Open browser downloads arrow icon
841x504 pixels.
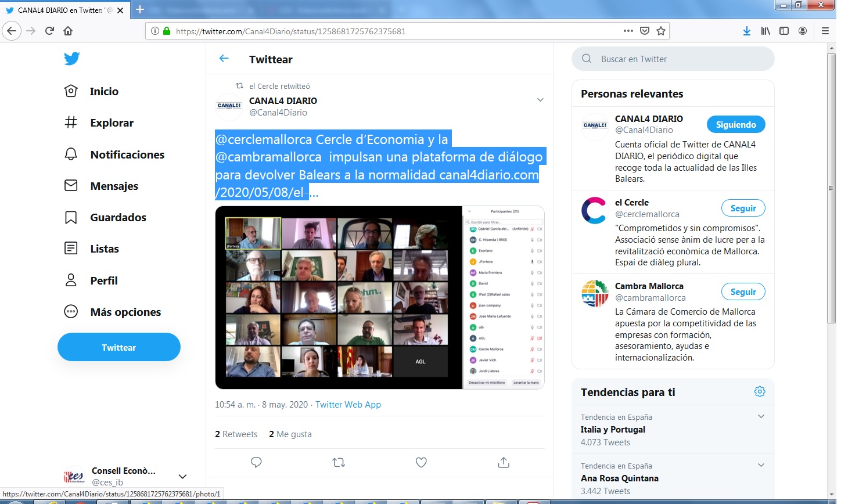coord(747,31)
